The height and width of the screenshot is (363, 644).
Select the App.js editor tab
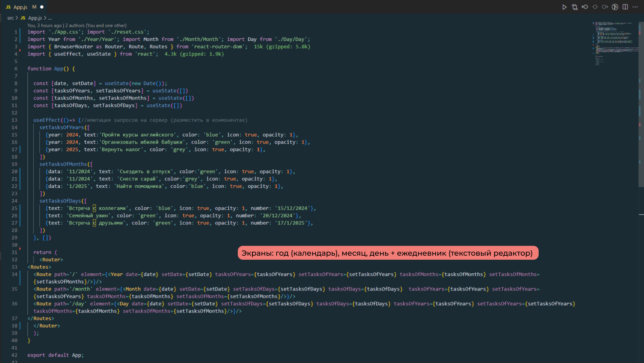click(x=24, y=7)
